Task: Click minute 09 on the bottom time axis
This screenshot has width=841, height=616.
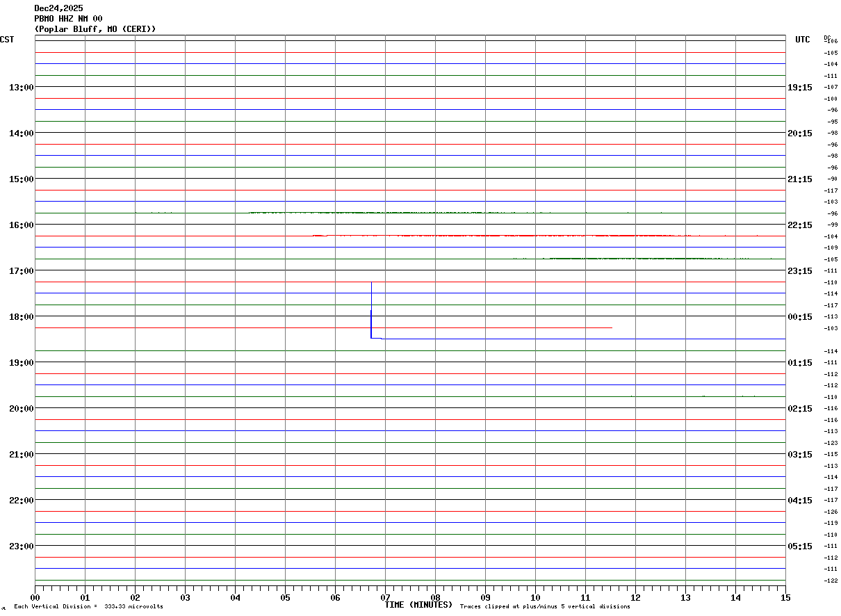Action: [x=486, y=597]
